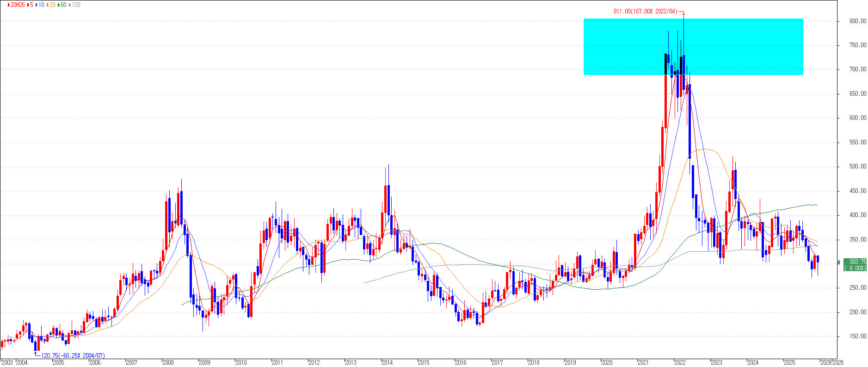Click the 800.00 price axis label
Viewport: 868px width, 367px height.
(x=857, y=21)
